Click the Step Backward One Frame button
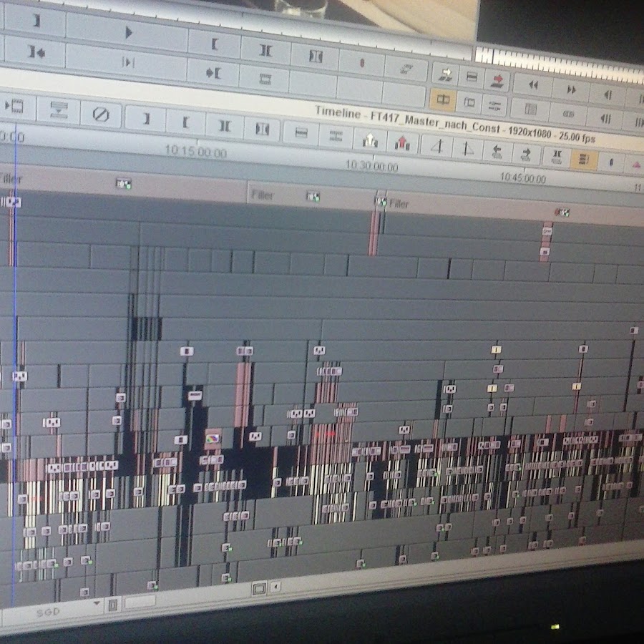Screen dimensions: 644x644 tap(608, 95)
